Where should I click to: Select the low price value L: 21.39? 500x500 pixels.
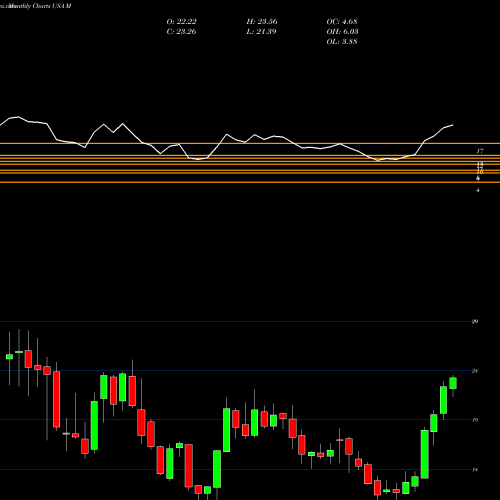click(x=262, y=32)
